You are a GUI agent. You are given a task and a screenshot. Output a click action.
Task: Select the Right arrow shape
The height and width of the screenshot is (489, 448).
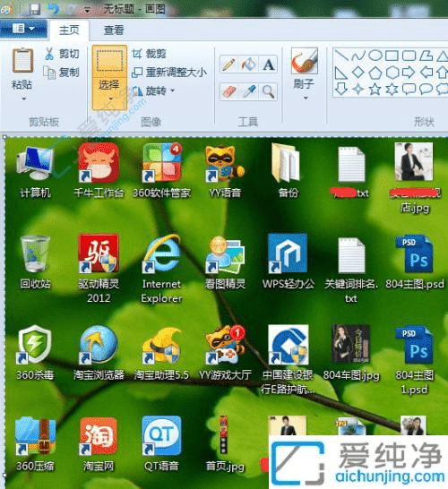coord(409,73)
